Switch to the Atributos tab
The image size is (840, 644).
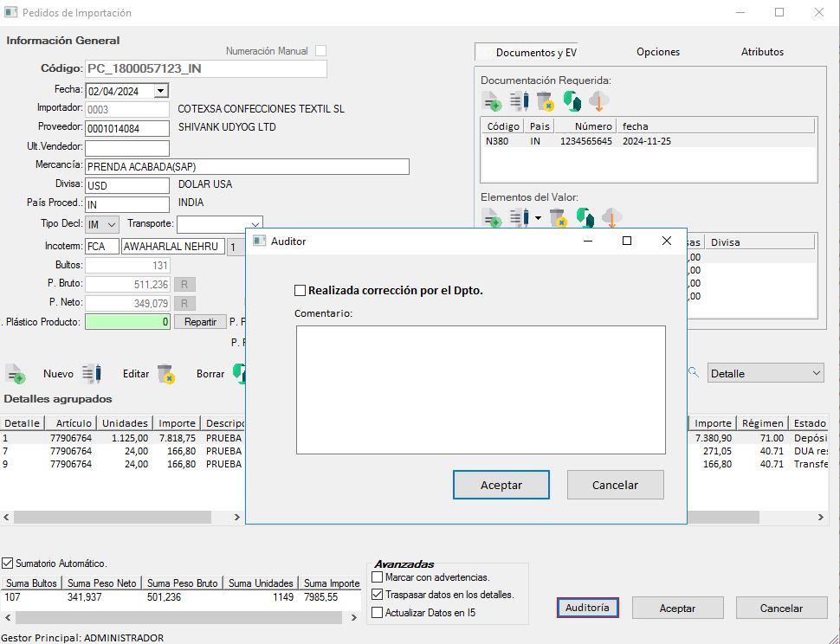[762, 52]
